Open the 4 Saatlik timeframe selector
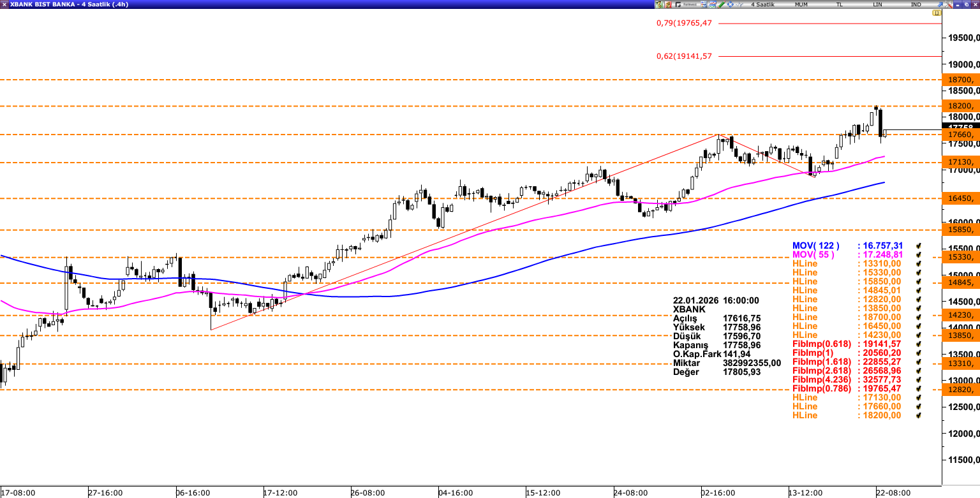980x498 pixels. pos(762,4)
